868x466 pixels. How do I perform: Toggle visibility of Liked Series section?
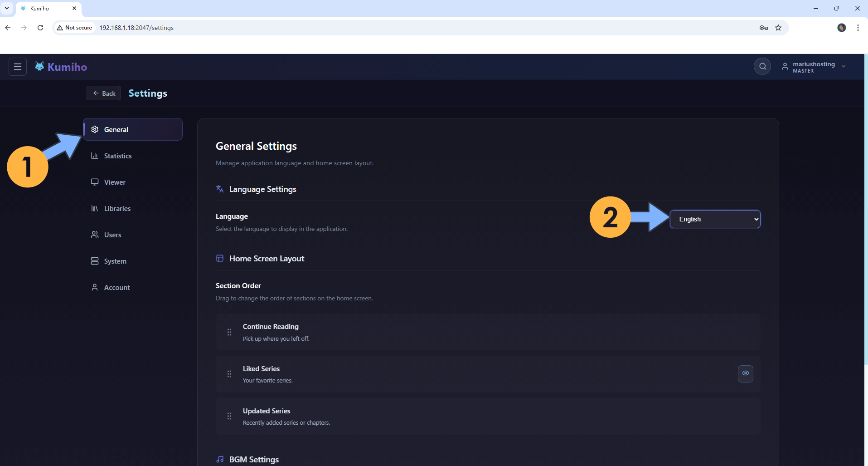click(x=745, y=373)
